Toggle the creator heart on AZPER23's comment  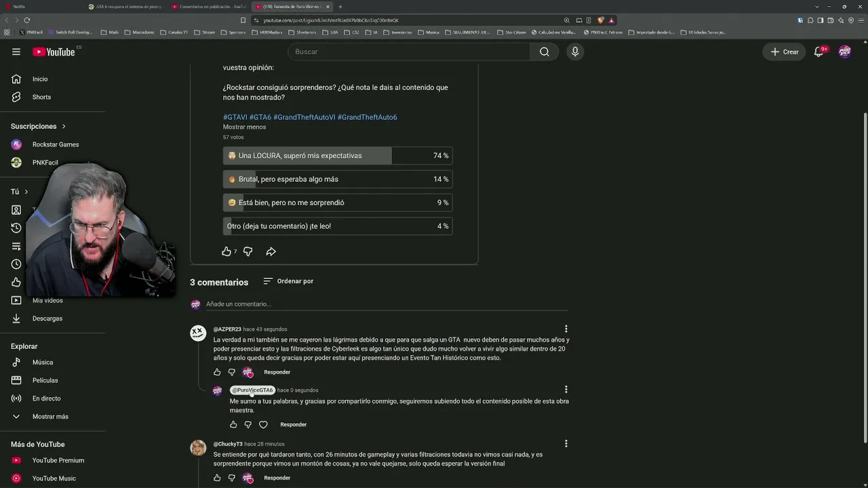click(x=248, y=372)
